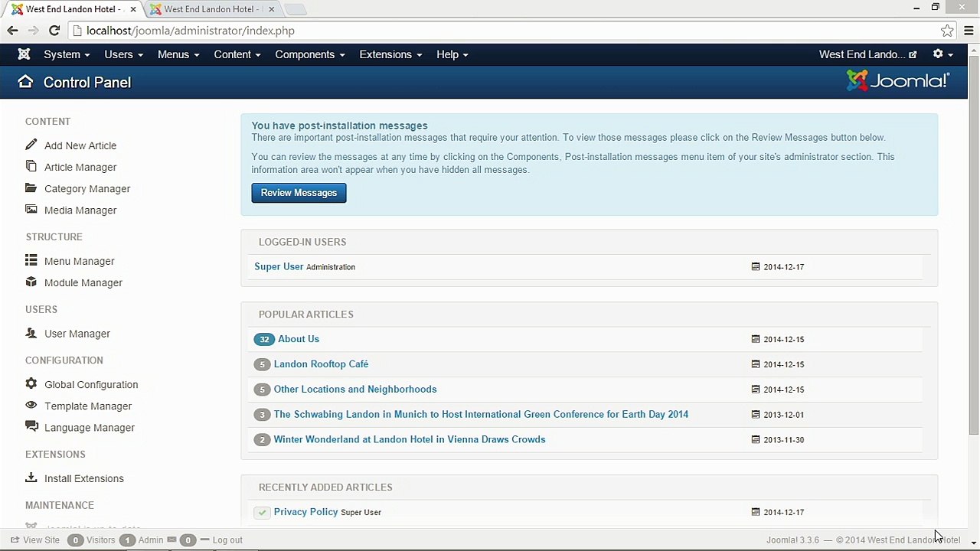Click the calendar icon in the About Us row
Screen dimensions: 980x551
[756, 339]
